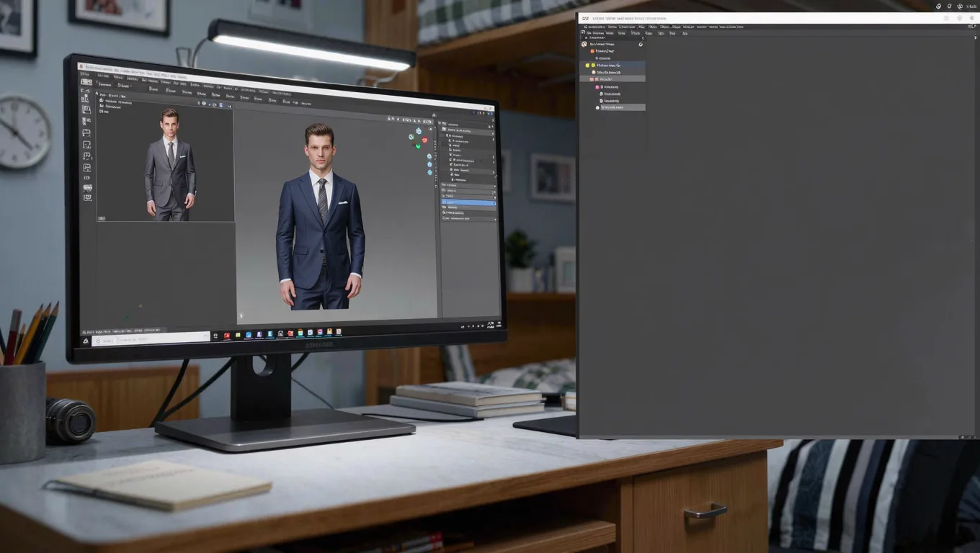Select the topmost tool icon in monitor's left toolbar

pyautogui.click(x=86, y=82)
